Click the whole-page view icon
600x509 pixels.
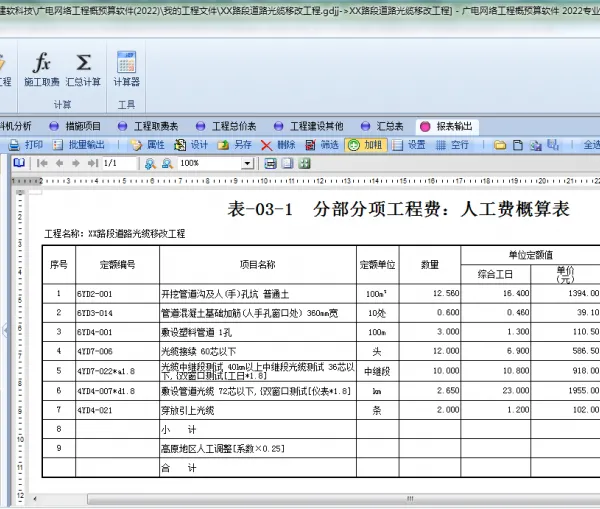(x=287, y=163)
